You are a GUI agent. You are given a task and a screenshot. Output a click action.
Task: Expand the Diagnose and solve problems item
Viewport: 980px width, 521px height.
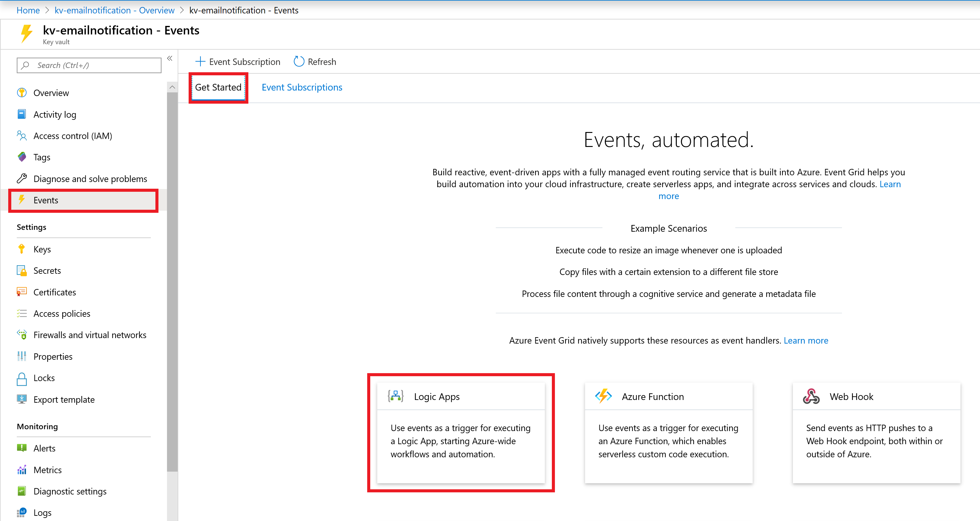tap(90, 178)
